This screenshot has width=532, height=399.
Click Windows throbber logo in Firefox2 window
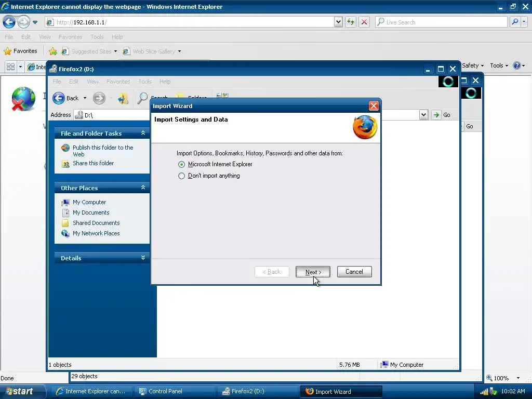pos(448,82)
